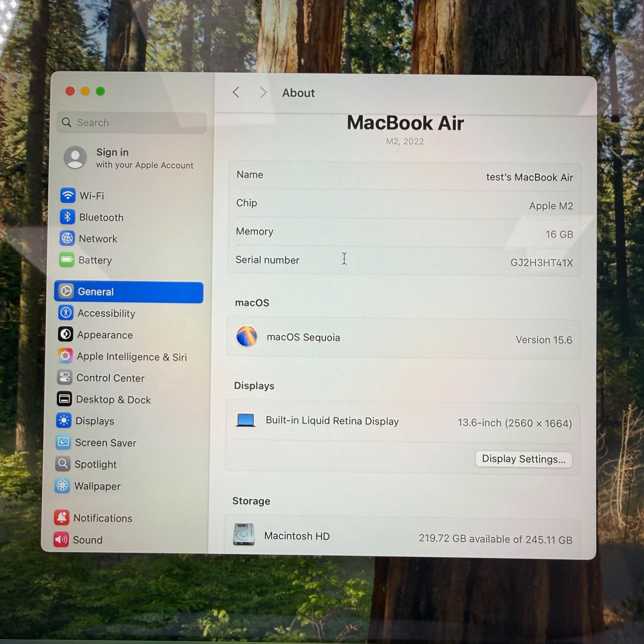644x644 pixels.
Task: Click the memory value "16 GB"
Action: [559, 234]
